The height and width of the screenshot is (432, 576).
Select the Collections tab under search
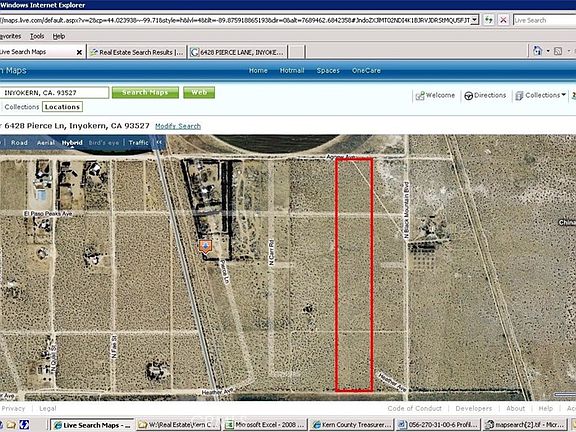click(x=21, y=107)
